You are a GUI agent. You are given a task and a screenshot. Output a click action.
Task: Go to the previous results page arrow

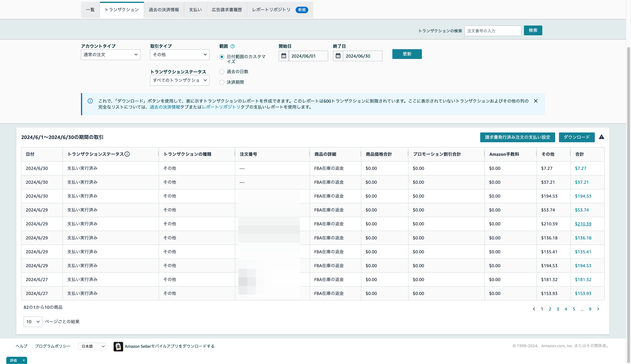(534, 309)
